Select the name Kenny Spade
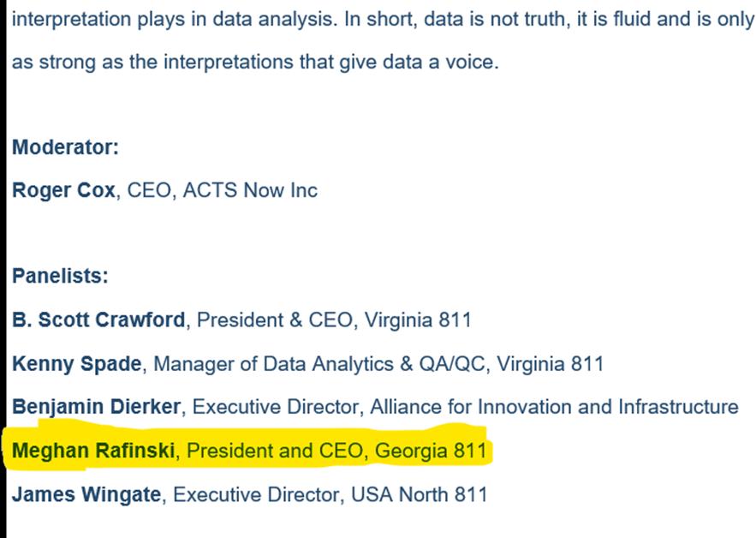The width and height of the screenshot is (756, 538). tap(76, 363)
